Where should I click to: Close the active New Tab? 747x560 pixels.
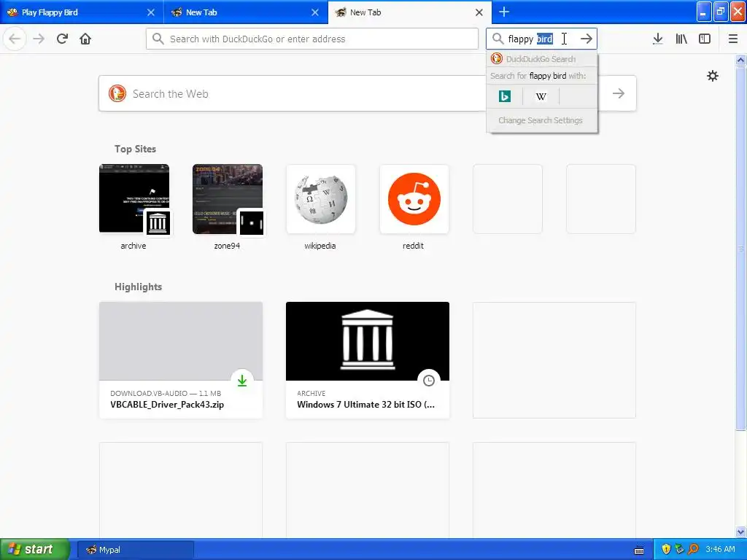479,12
